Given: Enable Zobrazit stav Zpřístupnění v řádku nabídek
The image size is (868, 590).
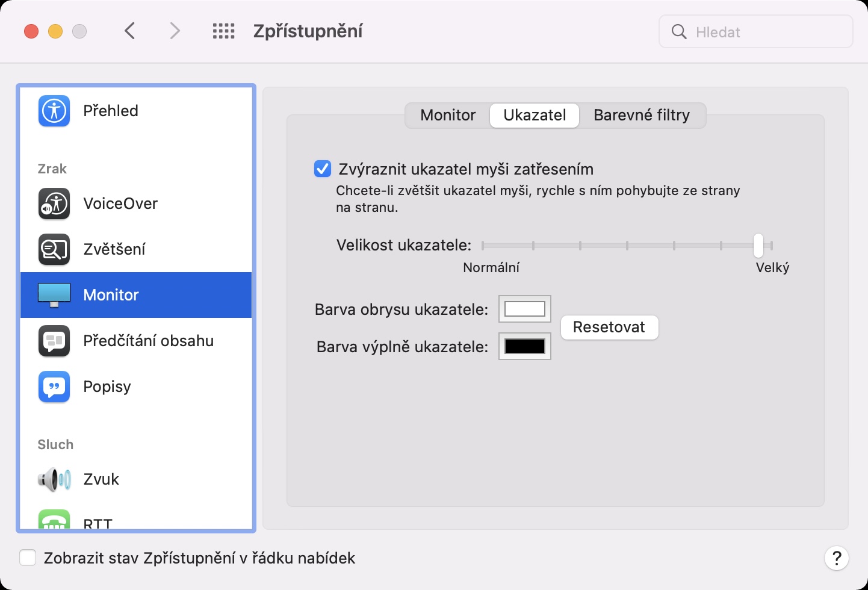Looking at the screenshot, I should point(28,558).
